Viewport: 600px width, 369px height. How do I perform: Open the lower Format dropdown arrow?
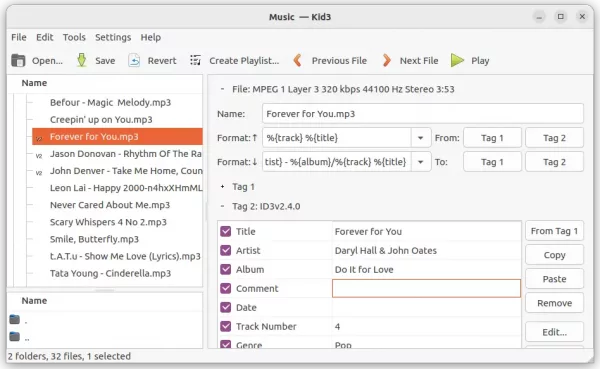click(x=421, y=162)
